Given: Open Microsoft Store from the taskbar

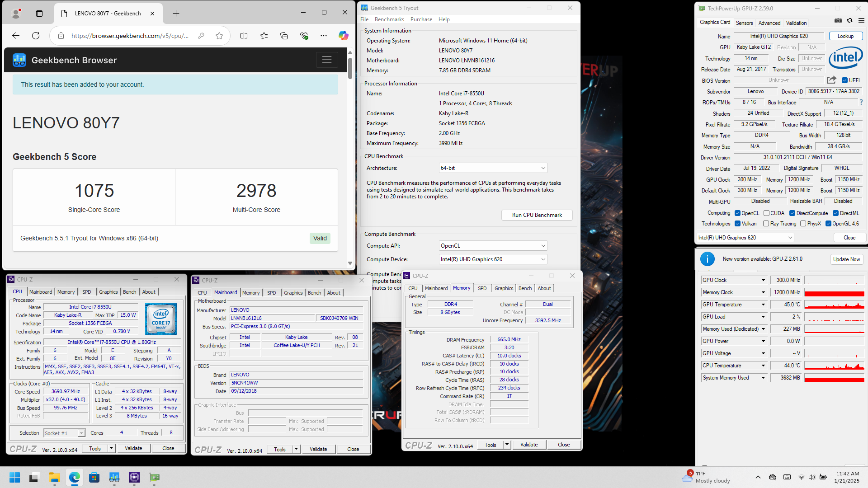Looking at the screenshot, I should coord(94,478).
